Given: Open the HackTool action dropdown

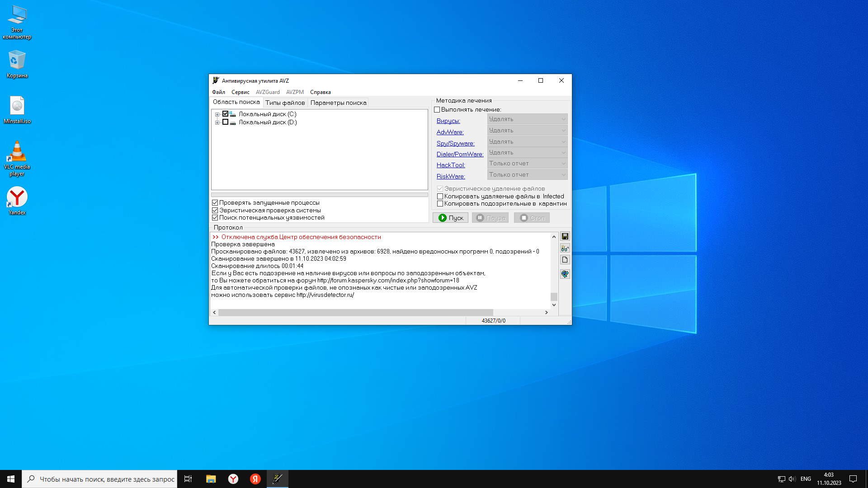Looking at the screenshot, I should click(x=527, y=164).
